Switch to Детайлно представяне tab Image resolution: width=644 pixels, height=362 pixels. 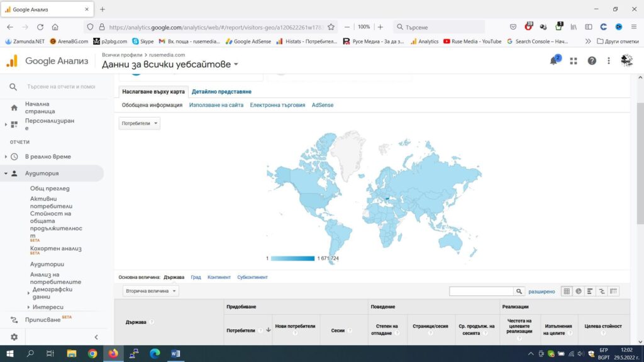click(x=221, y=92)
